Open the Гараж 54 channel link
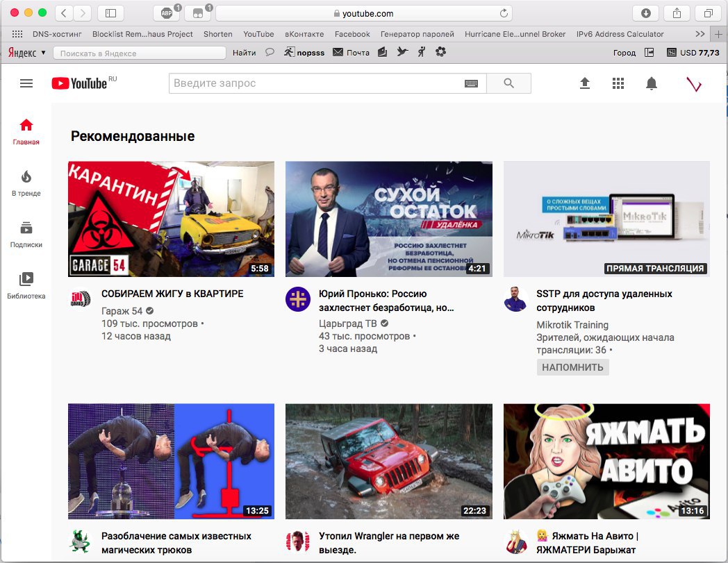The image size is (728, 563). (x=122, y=311)
